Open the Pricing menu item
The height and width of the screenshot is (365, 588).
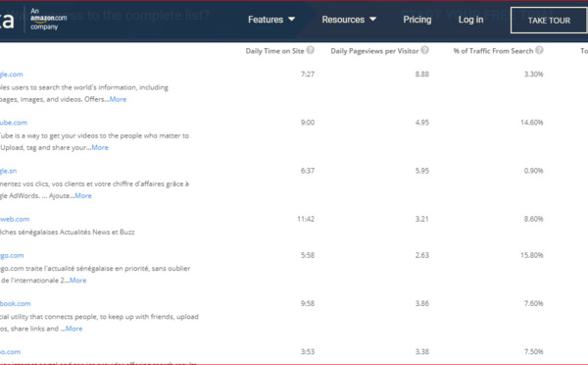pos(417,20)
